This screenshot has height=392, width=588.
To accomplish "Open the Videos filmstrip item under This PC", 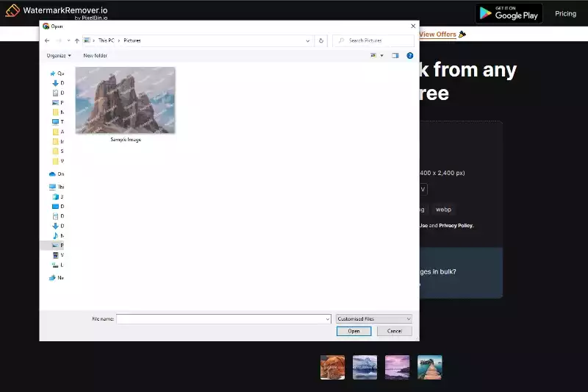I will [x=58, y=255].
